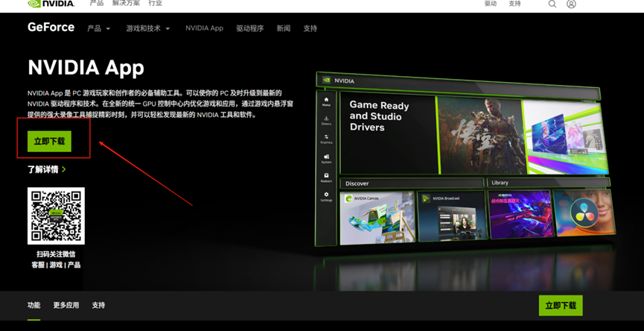
Task: Click the bottom bar 立即下载 button
Action: coord(561,306)
